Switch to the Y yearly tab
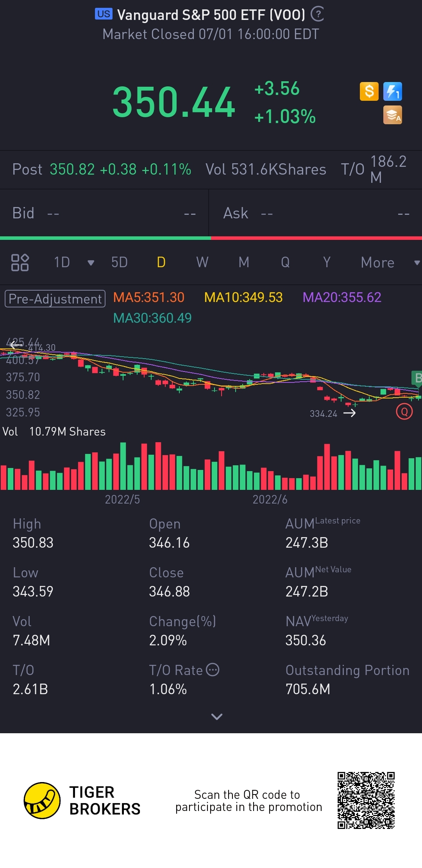 click(x=327, y=263)
